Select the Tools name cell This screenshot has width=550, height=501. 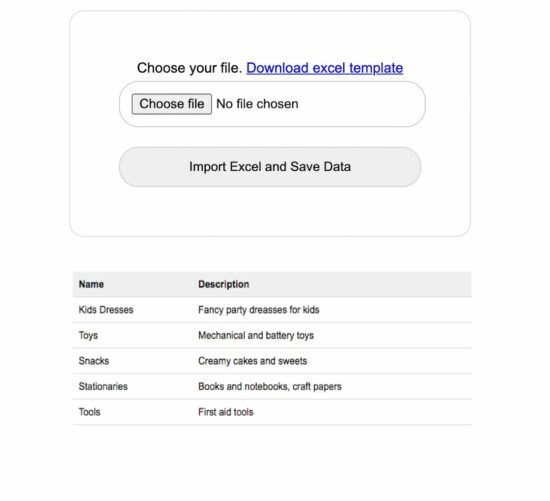89,412
